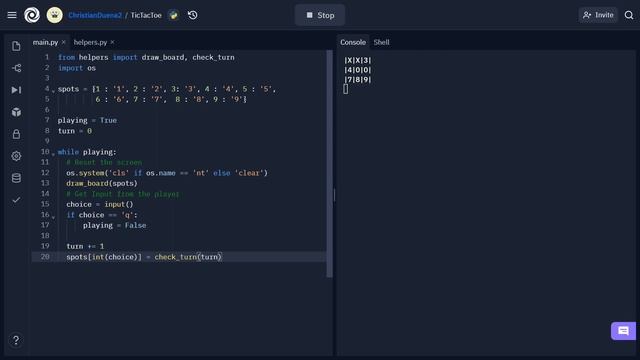640x360 pixels.
Task: Invite collaborators with Invite button
Action: click(598, 15)
